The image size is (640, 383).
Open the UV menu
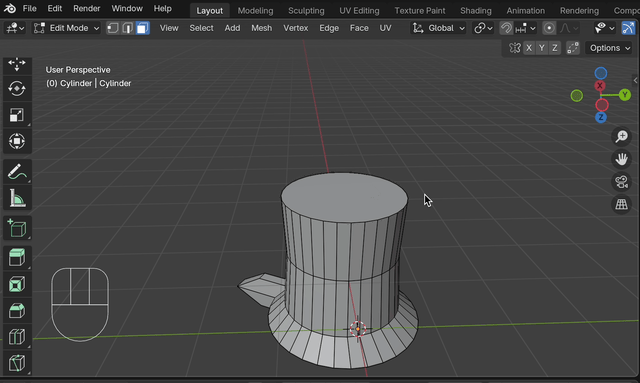click(385, 28)
